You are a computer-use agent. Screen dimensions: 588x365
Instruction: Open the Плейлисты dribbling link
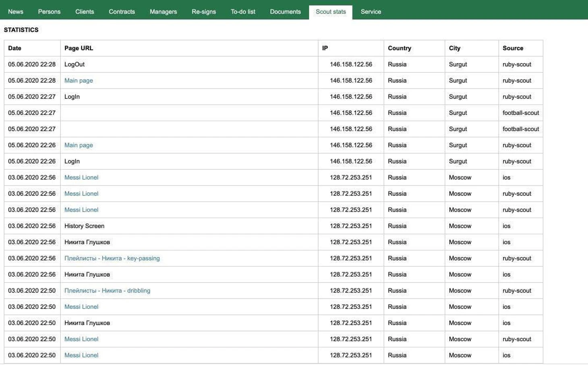click(x=107, y=291)
